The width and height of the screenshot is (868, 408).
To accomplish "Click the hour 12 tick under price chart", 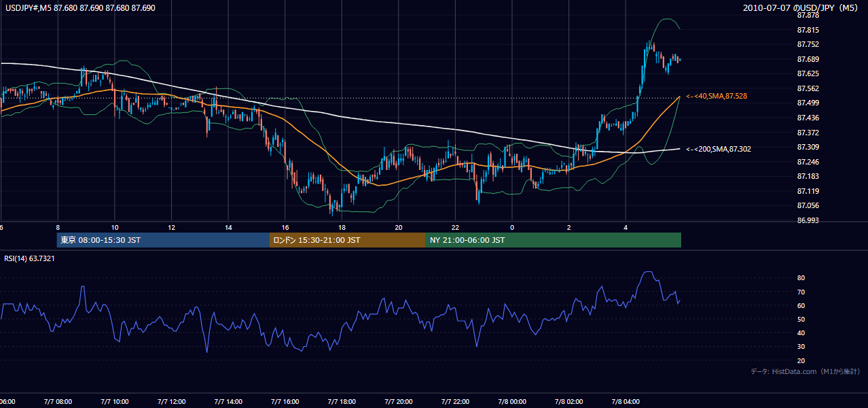I will [x=172, y=227].
